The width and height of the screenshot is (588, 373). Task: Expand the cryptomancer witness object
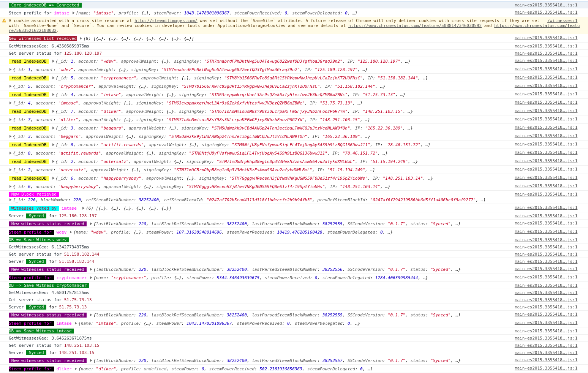[x=10, y=86]
